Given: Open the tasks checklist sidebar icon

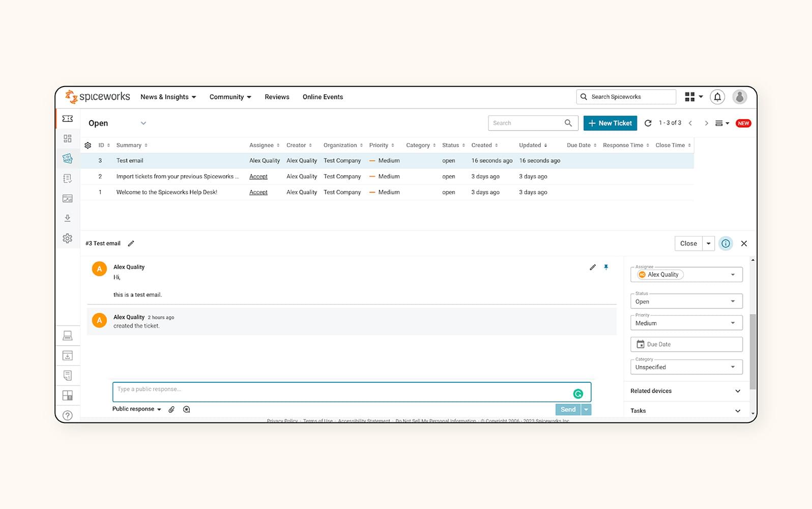Looking at the screenshot, I should 68,178.
